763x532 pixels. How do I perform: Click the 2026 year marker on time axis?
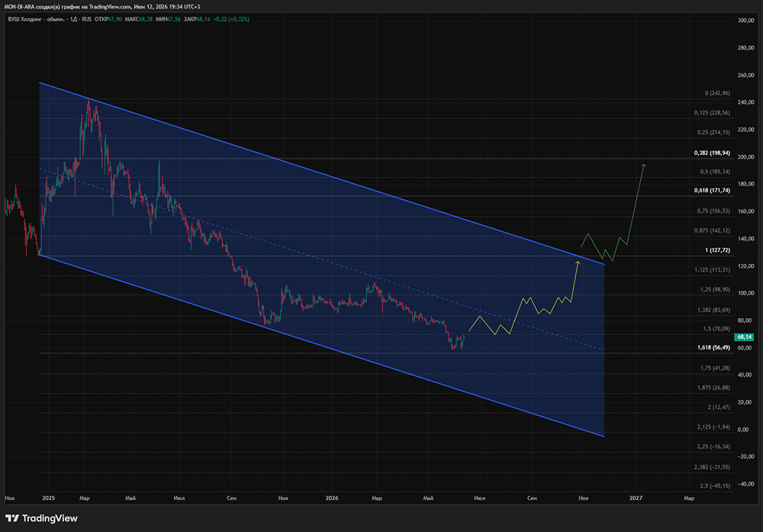[x=331, y=498]
